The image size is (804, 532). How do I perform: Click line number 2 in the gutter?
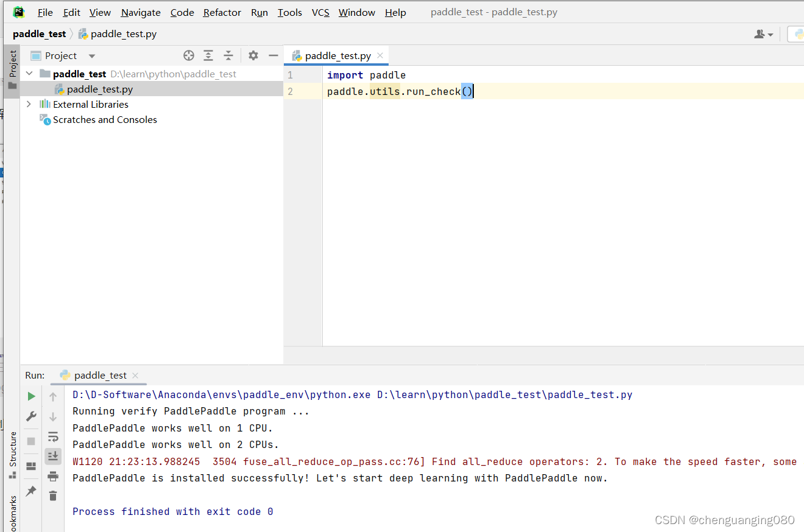coord(291,92)
